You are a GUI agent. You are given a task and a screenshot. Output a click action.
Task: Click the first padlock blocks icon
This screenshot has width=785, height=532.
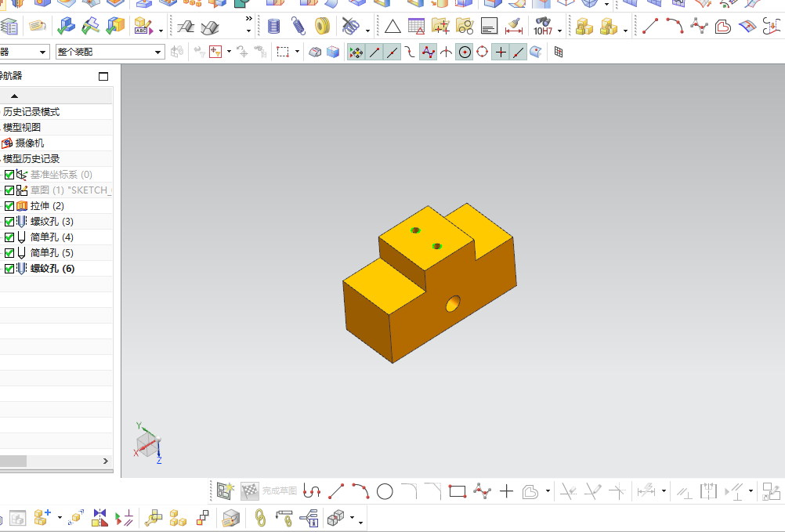pos(584,26)
